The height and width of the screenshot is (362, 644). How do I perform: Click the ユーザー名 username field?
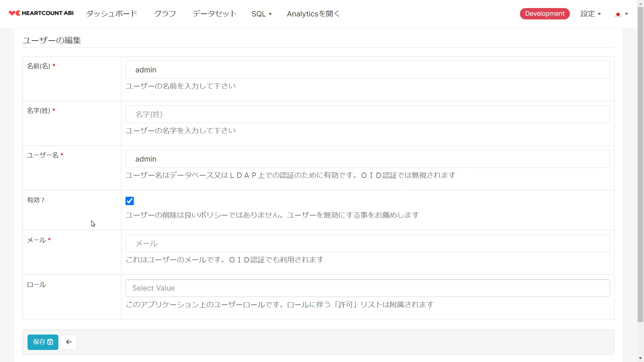point(367,159)
